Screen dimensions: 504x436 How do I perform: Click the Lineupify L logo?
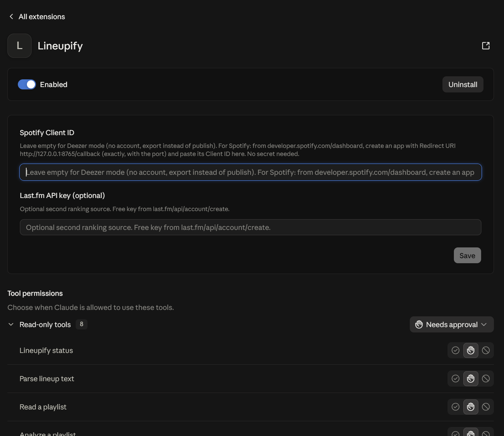click(x=20, y=46)
